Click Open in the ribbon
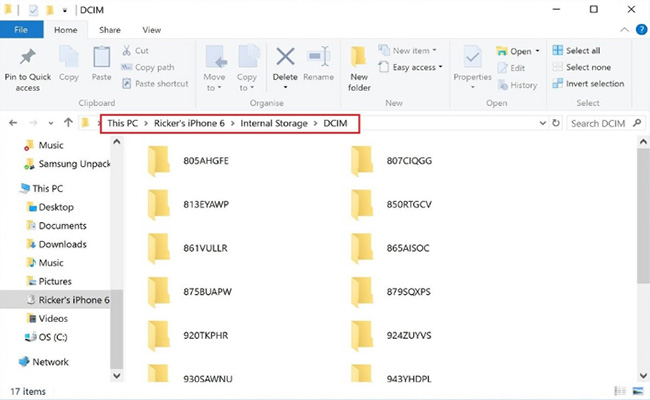Viewport: 650px width, 400px height. pos(514,51)
